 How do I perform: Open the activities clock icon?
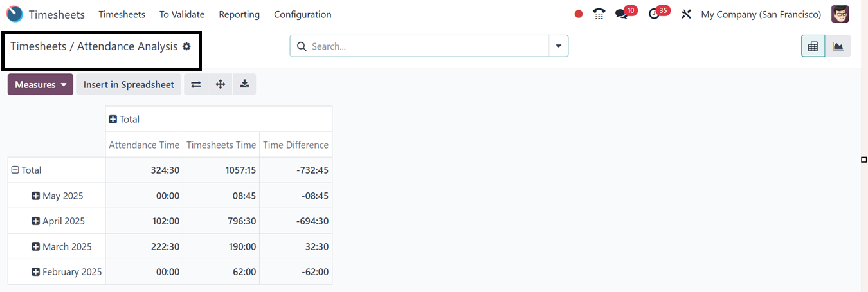click(655, 14)
